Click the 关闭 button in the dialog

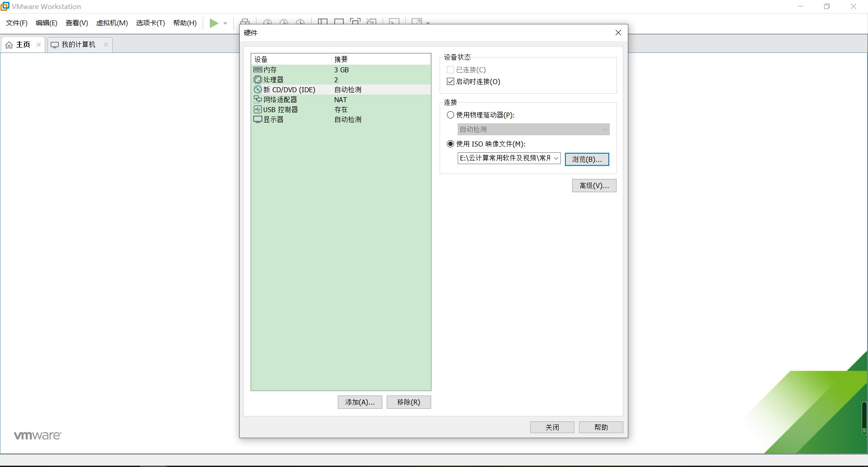(552, 427)
